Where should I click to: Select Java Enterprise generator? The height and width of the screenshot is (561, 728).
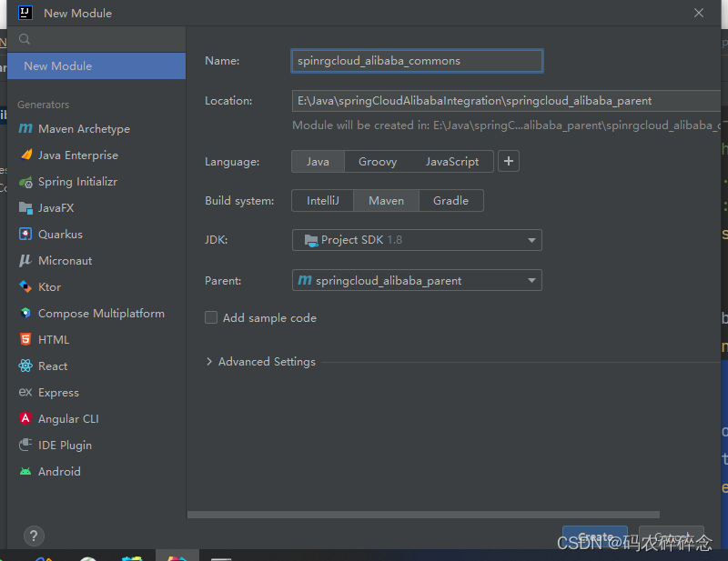coord(96,155)
